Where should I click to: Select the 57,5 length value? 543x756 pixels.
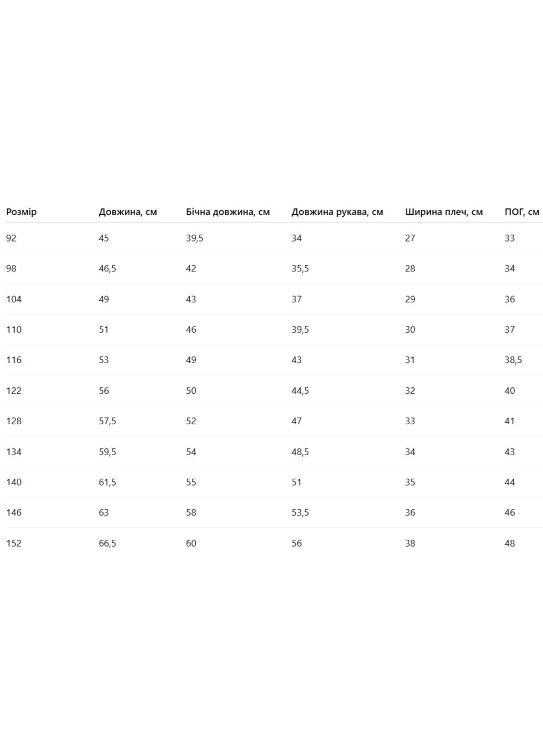(108, 421)
